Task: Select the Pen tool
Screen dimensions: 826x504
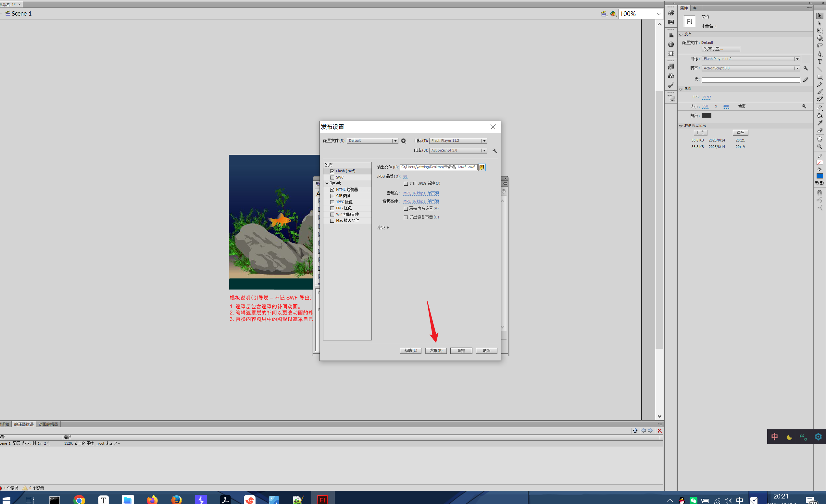Action: pos(820,54)
